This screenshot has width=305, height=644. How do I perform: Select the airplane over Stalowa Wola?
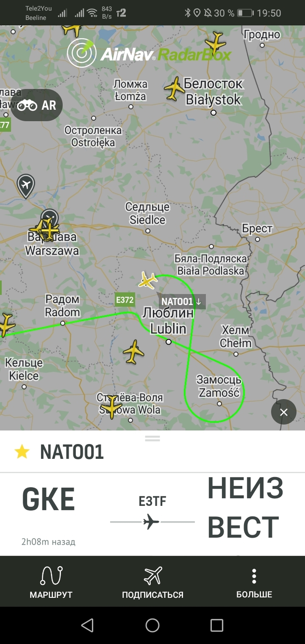click(x=111, y=407)
